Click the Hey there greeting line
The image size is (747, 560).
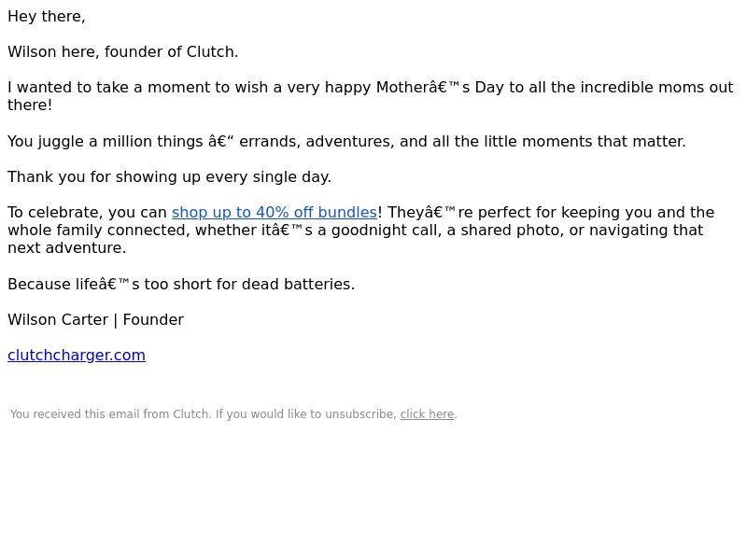(47, 17)
